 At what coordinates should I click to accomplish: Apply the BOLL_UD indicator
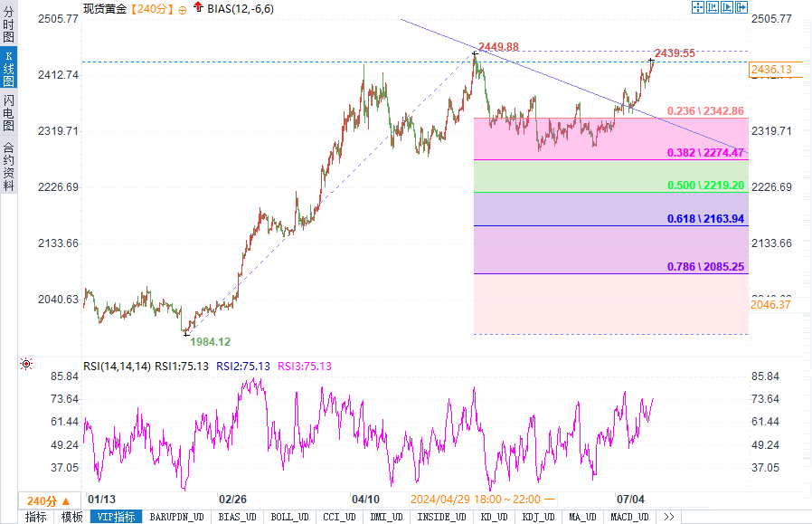point(289,517)
